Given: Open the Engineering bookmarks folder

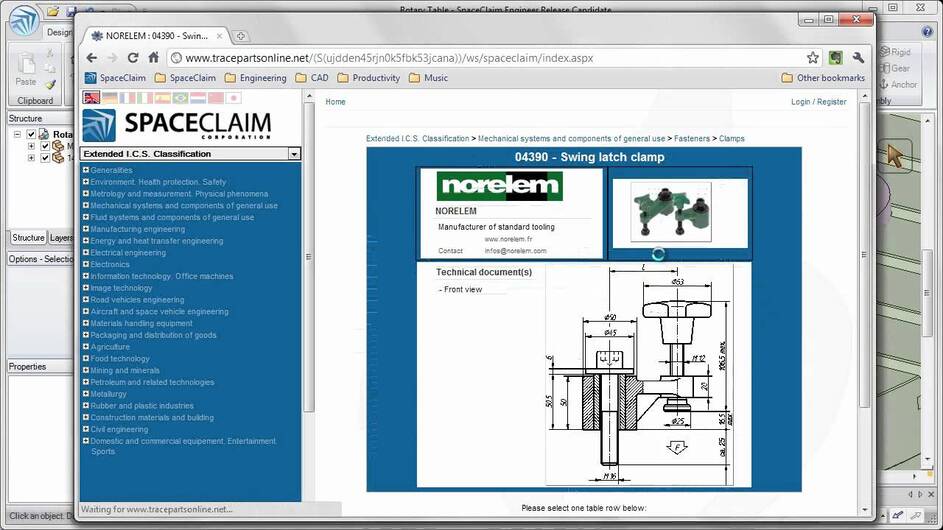Looking at the screenshot, I should (256, 78).
